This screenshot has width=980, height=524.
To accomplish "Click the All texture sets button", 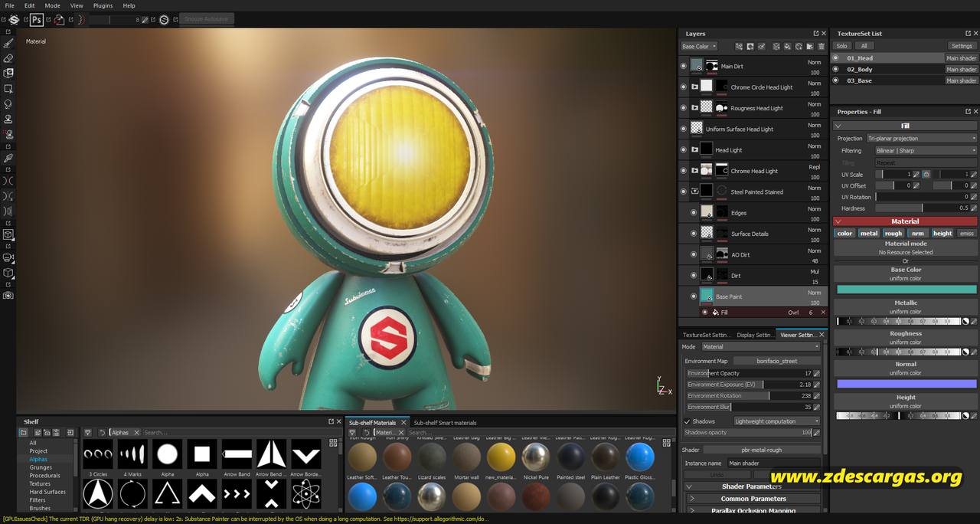I will [x=864, y=46].
